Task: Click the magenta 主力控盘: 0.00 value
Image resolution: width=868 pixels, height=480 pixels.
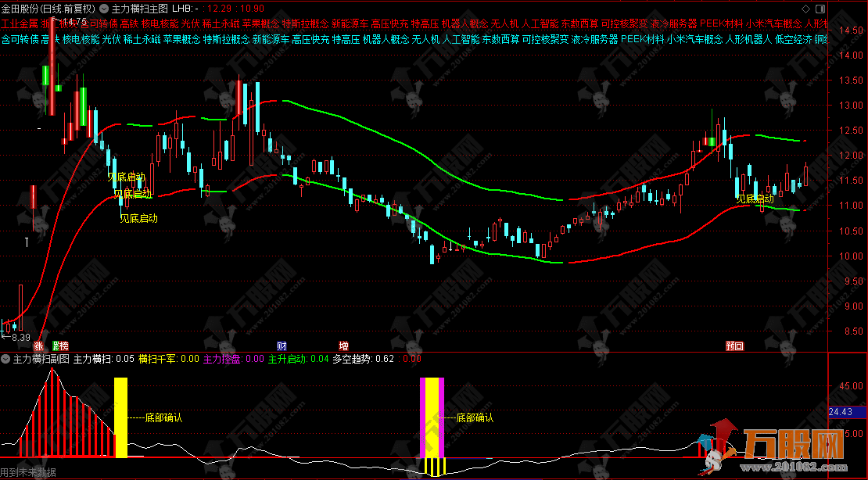Action: (234, 359)
